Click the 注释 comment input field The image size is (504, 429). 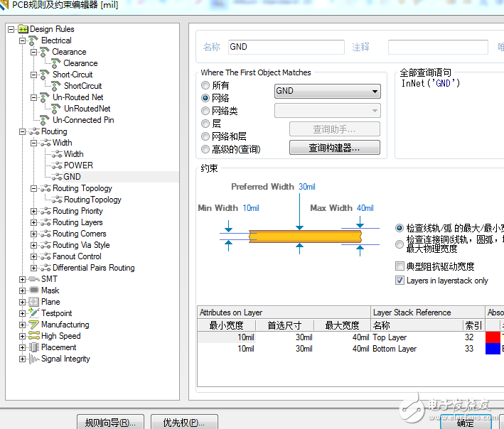click(438, 47)
